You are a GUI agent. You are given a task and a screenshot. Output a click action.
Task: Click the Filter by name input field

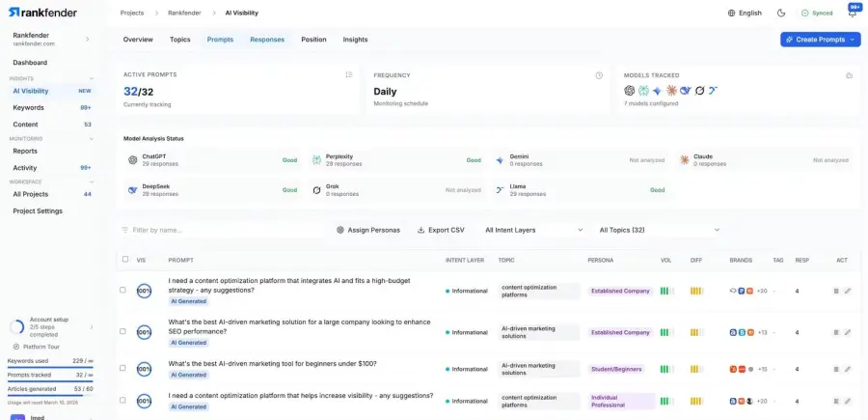222,230
